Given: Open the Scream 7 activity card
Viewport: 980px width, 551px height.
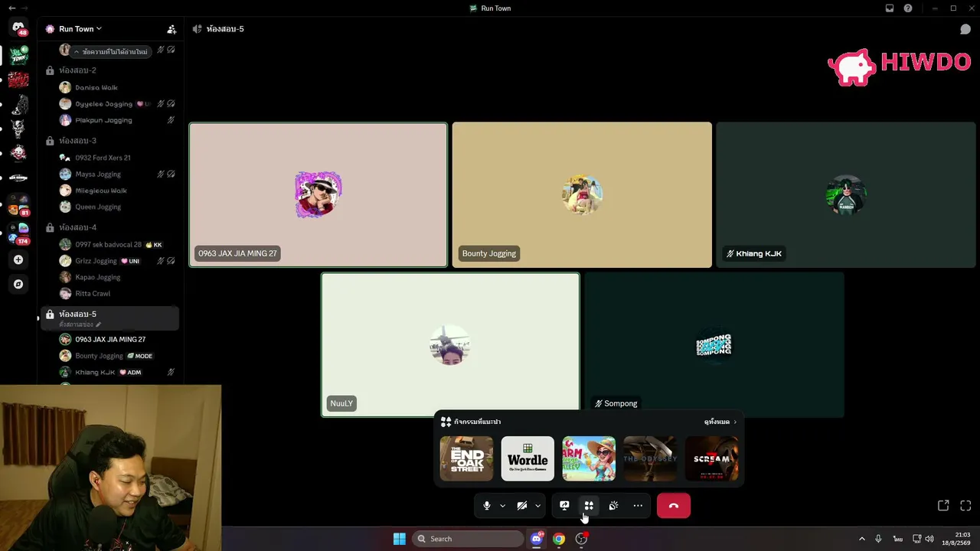Looking at the screenshot, I should tap(711, 458).
